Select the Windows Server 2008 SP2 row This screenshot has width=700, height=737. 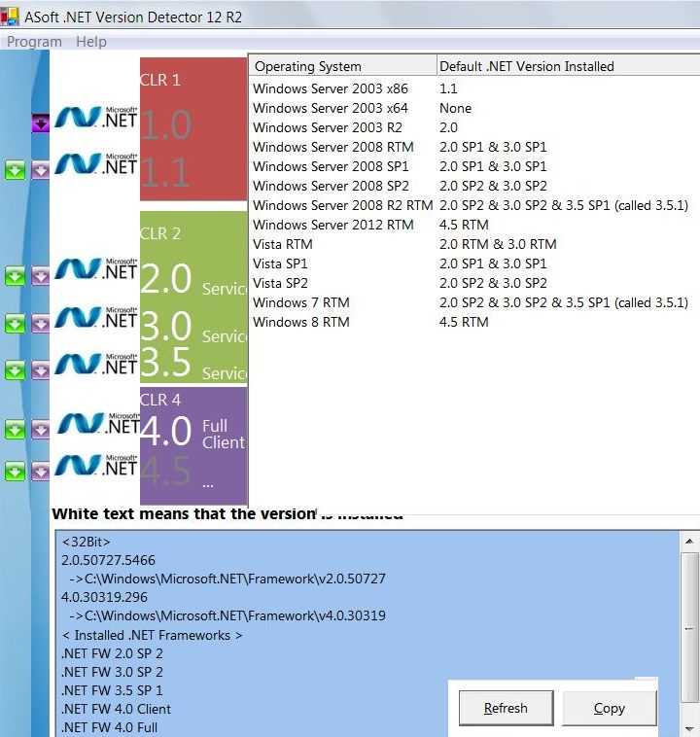(473, 186)
